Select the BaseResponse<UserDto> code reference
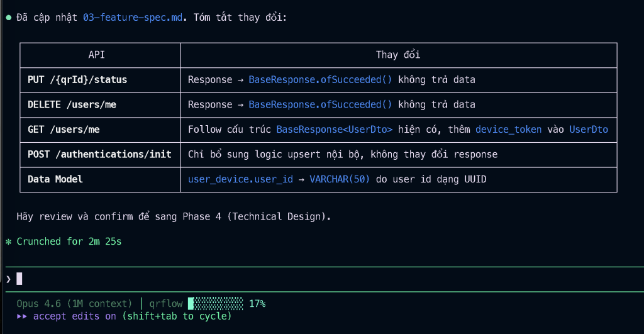The height and width of the screenshot is (334, 644). pos(334,130)
